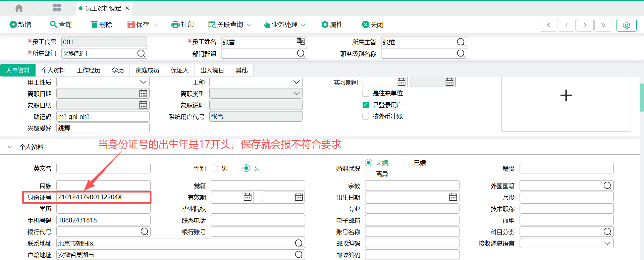Click the 关闭 toolbar button
644x260 pixels.
373,24
